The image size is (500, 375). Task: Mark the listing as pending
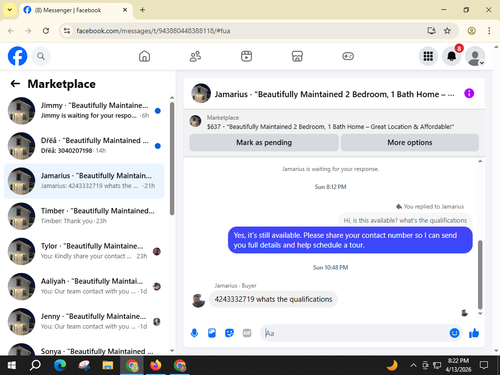tap(264, 143)
